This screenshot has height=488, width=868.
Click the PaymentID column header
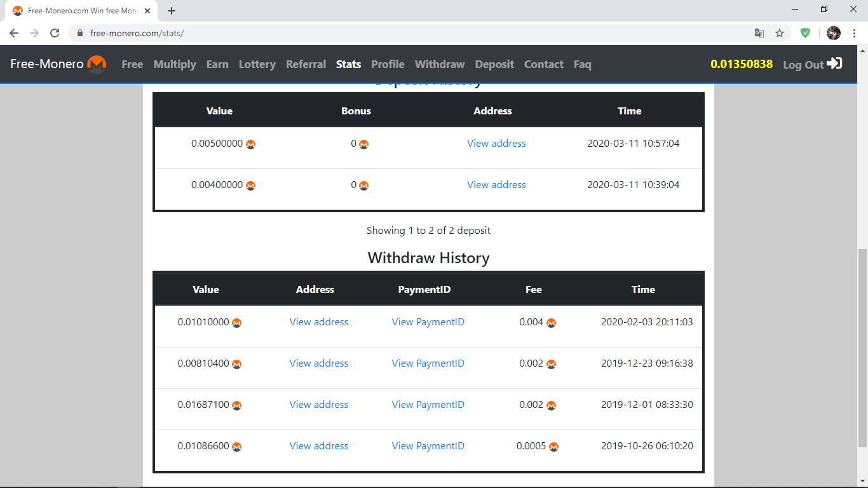coord(424,289)
